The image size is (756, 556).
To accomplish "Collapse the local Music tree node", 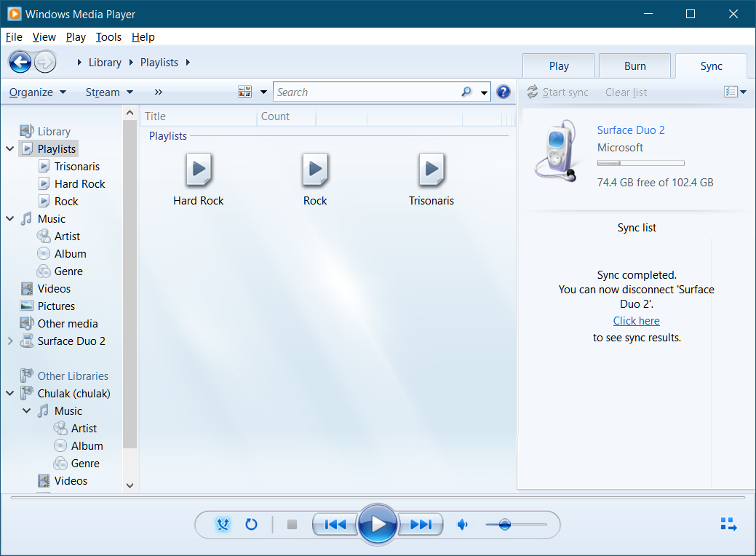I will point(10,218).
